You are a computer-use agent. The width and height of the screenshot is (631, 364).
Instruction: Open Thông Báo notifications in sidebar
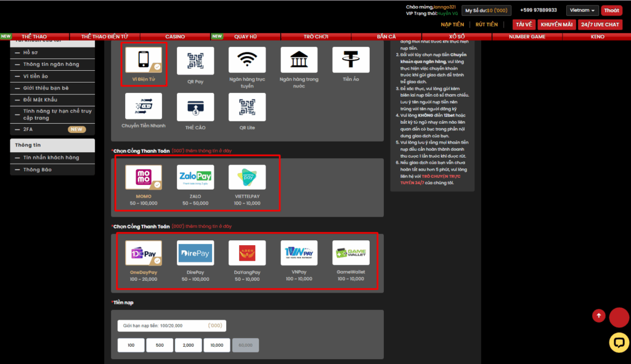pyautogui.click(x=52, y=170)
